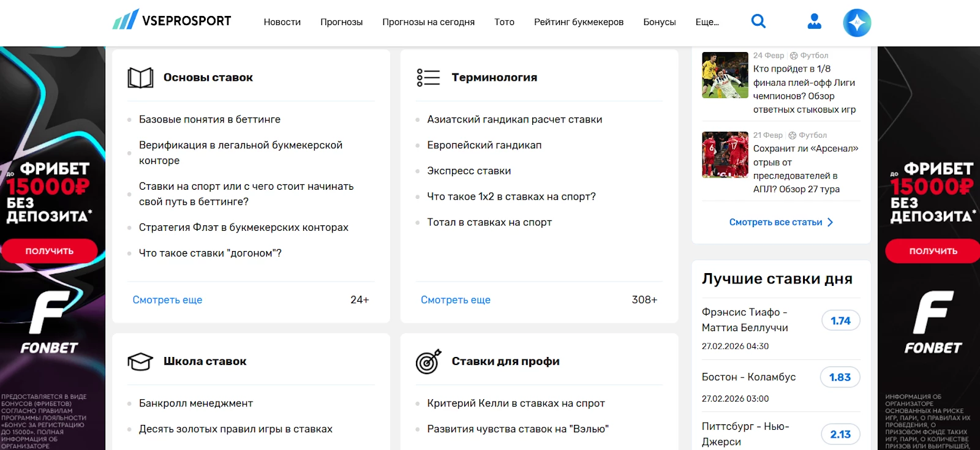Screen dimensions: 980x450
Task: Click the VSEPROSPORT logo
Action: [172, 20]
